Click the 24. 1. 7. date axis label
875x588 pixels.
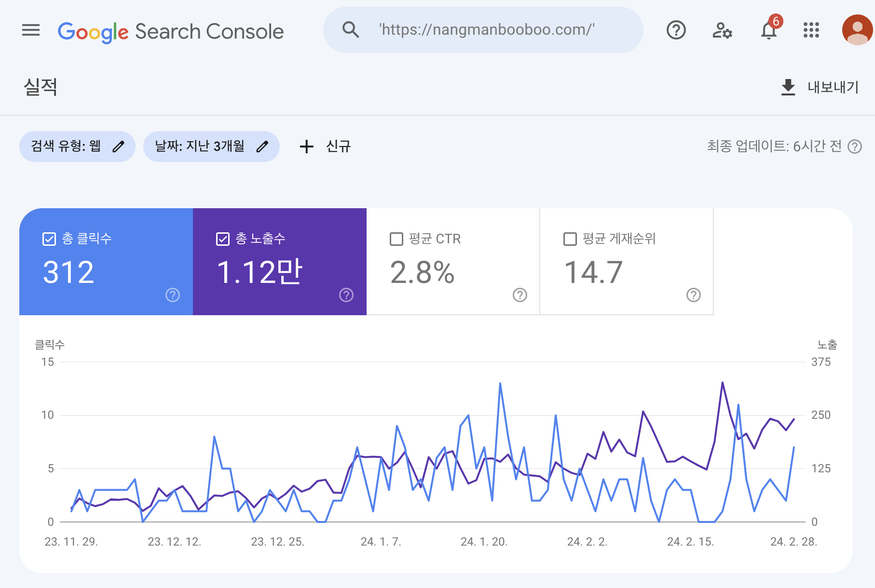coord(381,542)
